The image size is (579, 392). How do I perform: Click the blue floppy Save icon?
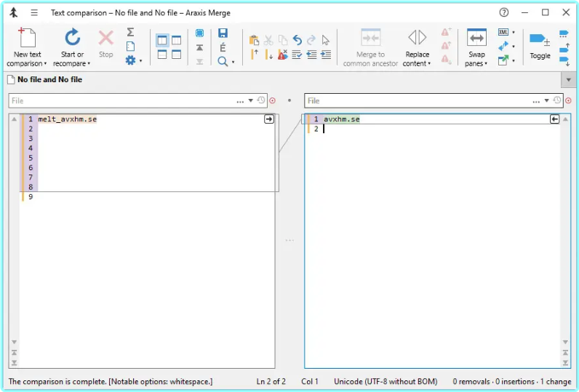223,33
